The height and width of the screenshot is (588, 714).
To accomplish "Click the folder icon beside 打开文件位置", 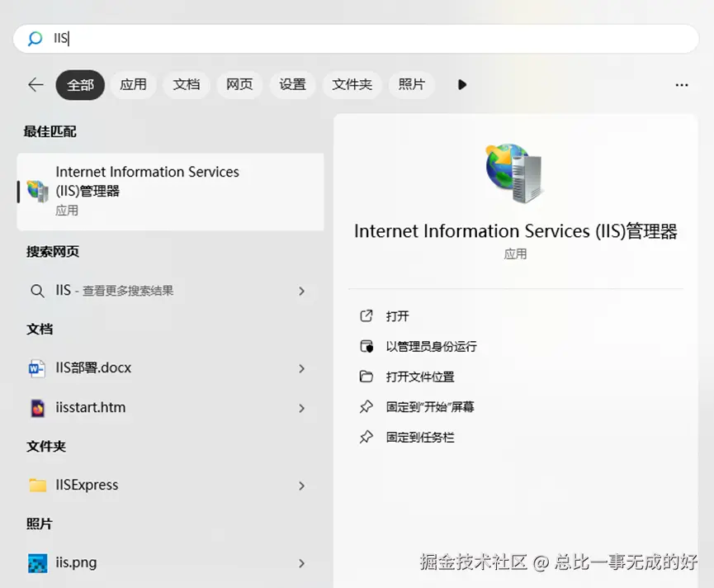I will (367, 376).
